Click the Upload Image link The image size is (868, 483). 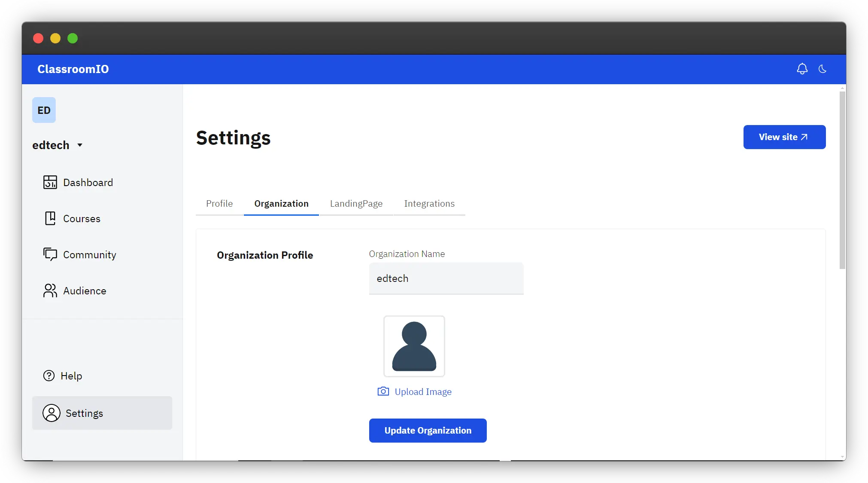(423, 392)
